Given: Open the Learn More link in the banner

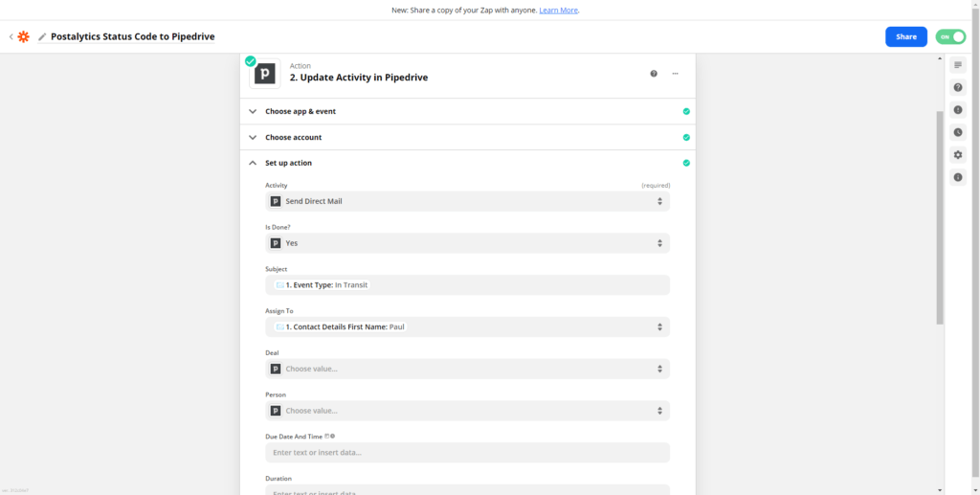Looking at the screenshot, I should [x=559, y=10].
